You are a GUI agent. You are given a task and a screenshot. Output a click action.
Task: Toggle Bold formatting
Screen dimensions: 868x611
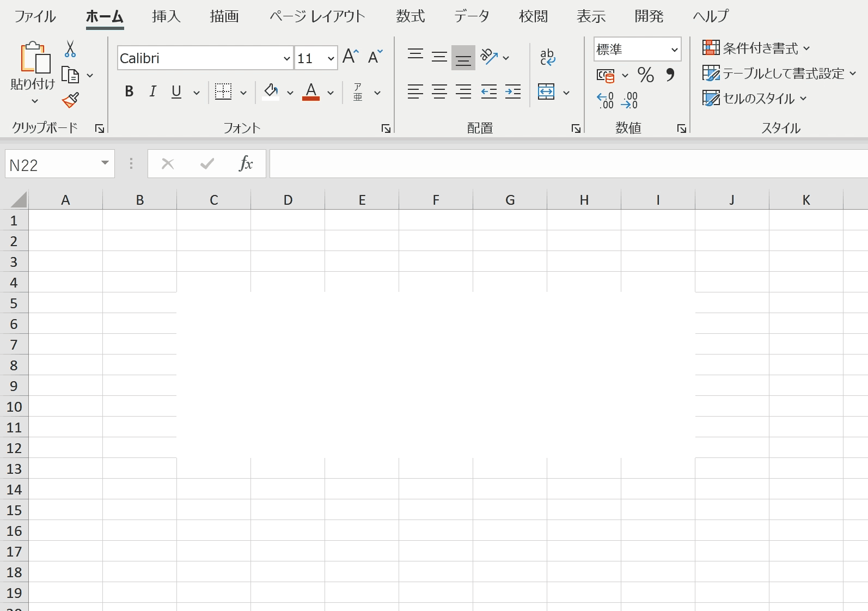pos(129,91)
